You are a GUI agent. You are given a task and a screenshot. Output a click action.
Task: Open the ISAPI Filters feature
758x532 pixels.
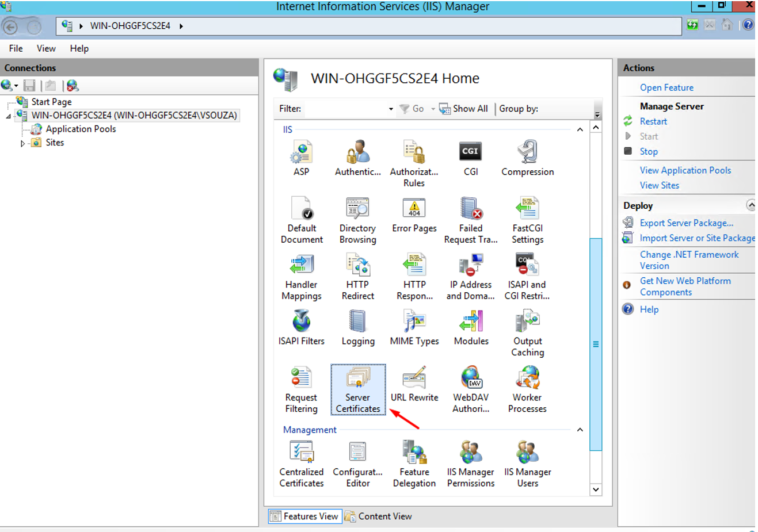point(301,327)
